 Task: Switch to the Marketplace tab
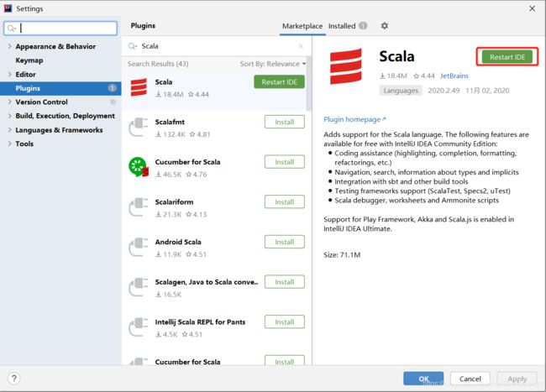(x=302, y=26)
